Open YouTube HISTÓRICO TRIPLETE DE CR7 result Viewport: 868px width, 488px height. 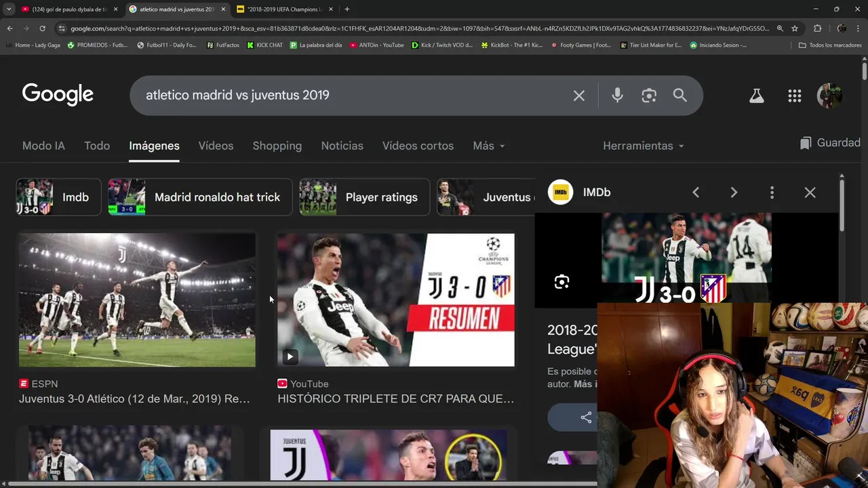click(x=395, y=399)
